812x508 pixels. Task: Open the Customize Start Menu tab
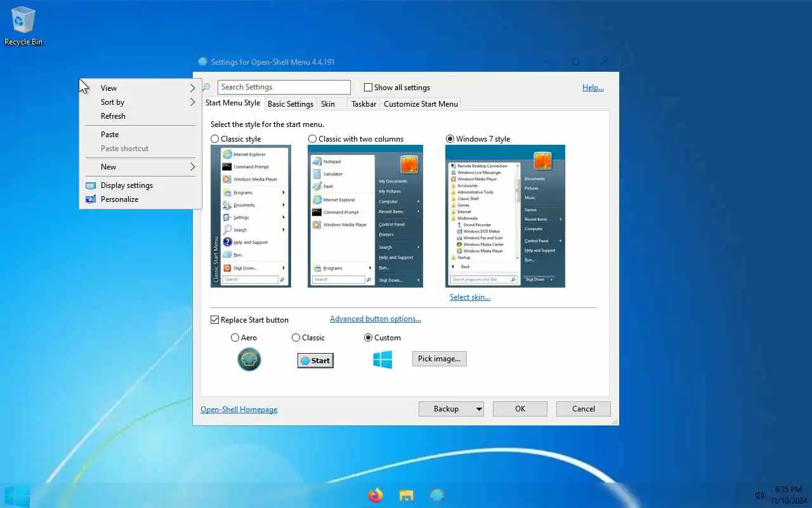point(421,104)
